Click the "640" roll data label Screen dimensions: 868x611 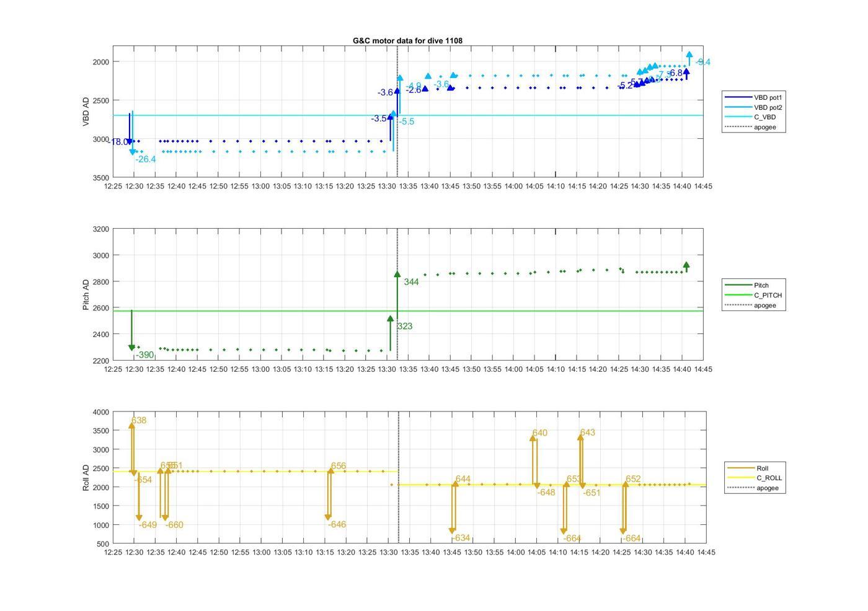click(x=540, y=433)
